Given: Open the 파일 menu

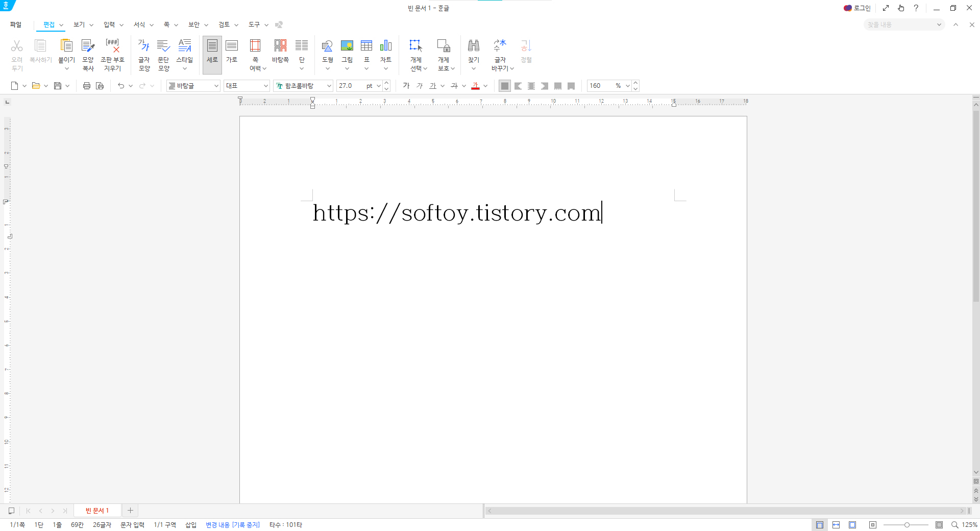Looking at the screenshot, I should coord(16,25).
